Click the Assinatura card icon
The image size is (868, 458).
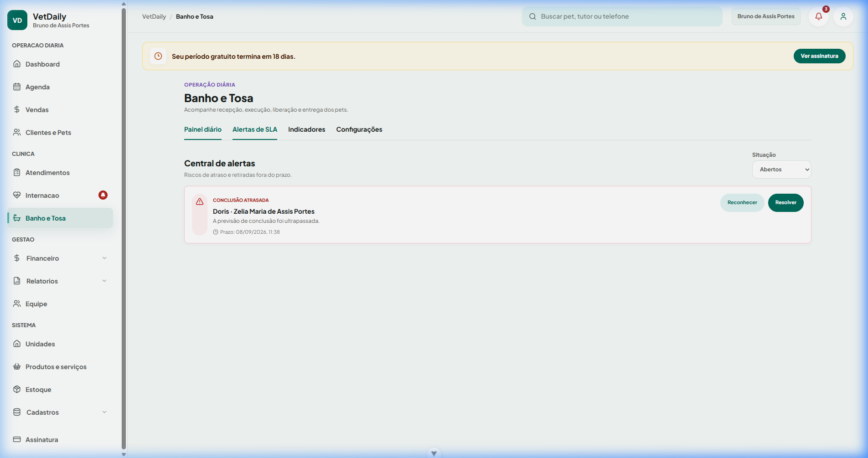(17, 439)
